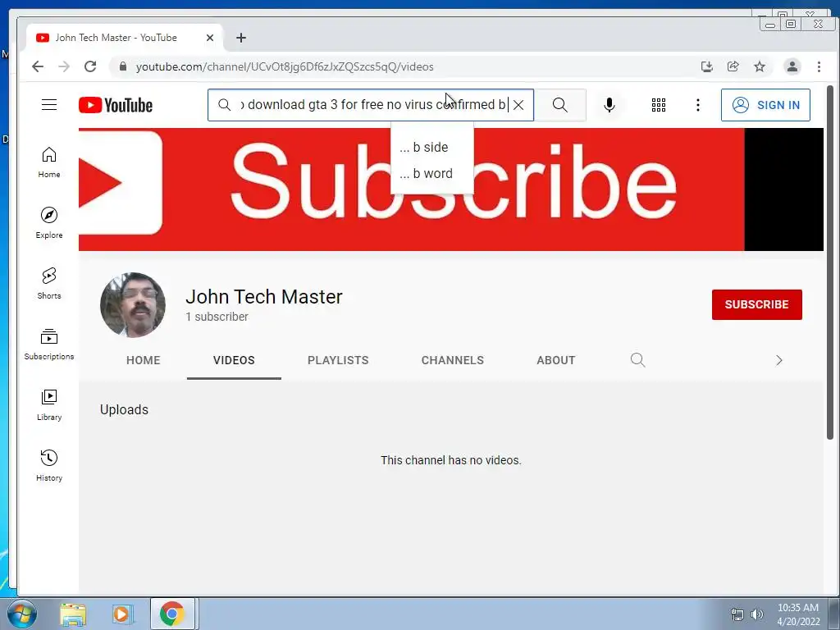Screen dimensions: 840x630
Task: Click the YouTube logo
Action: pos(116,105)
